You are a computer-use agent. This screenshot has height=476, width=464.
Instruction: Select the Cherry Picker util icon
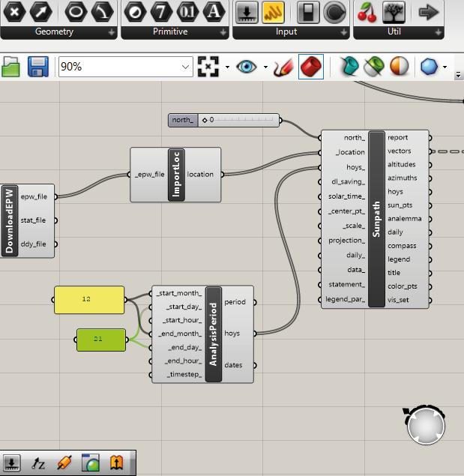pyautogui.click(x=367, y=12)
